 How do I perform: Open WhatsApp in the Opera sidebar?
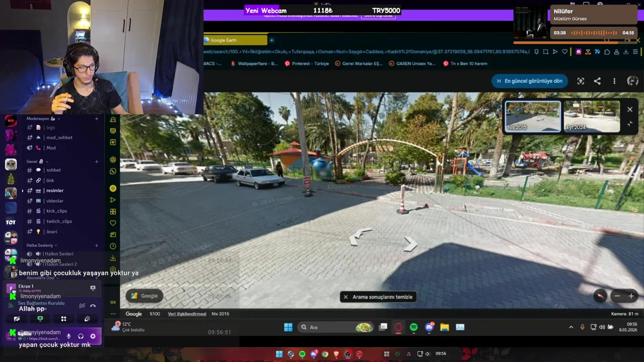pyautogui.click(x=113, y=171)
